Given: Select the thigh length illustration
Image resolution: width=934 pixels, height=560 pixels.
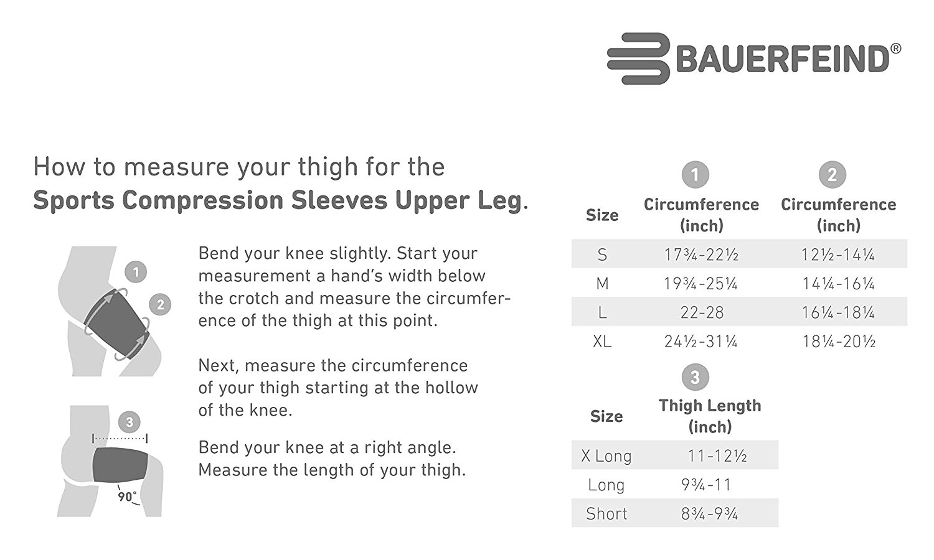Looking at the screenshot, I should [x=109, y=461].
